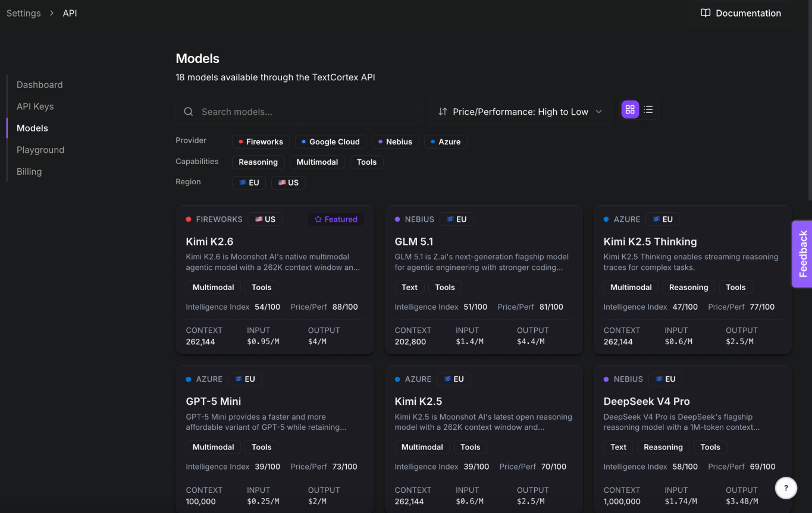Click the $4.4/M output price
The image size is (812, 513).
[x=531, y=341]
